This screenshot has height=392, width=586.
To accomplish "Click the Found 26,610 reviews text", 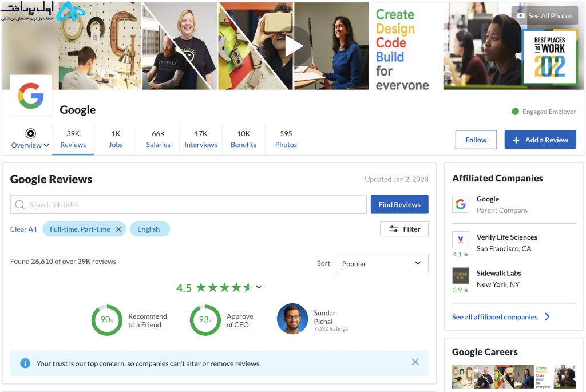I will (x=63, y=261).
